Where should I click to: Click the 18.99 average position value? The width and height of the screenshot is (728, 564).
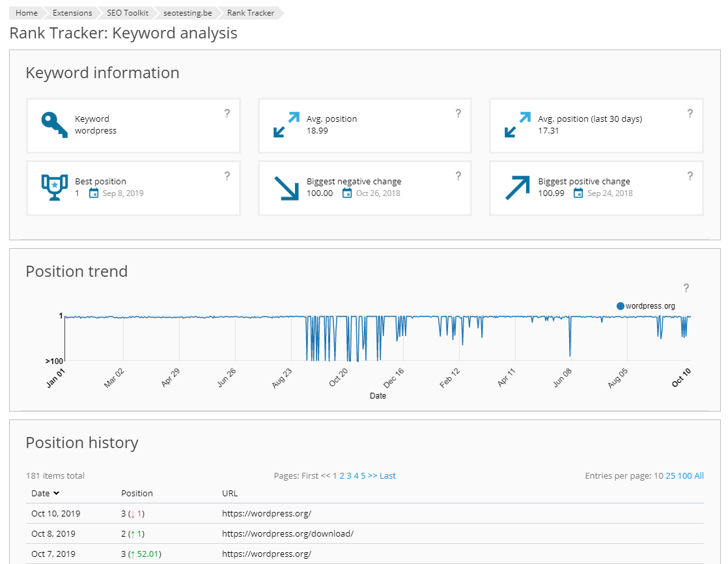pos(317,131)
